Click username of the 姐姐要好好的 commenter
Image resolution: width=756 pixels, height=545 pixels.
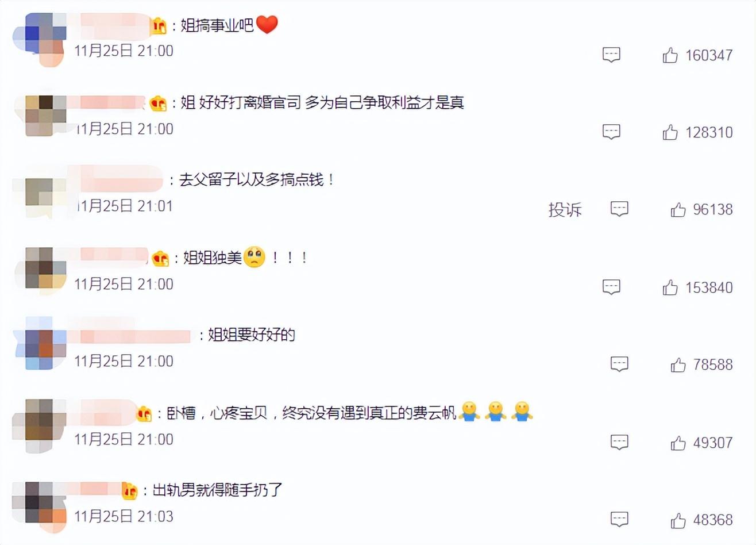coord(134,335)
